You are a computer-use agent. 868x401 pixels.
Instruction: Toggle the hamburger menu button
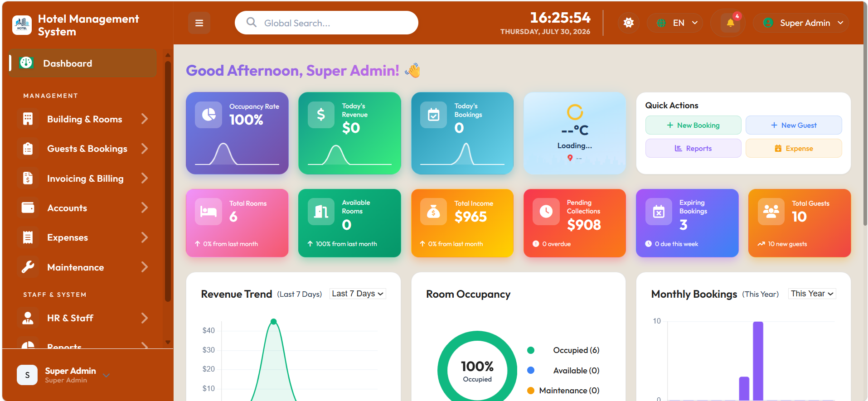pyautogui.click(x=199, y=23)
